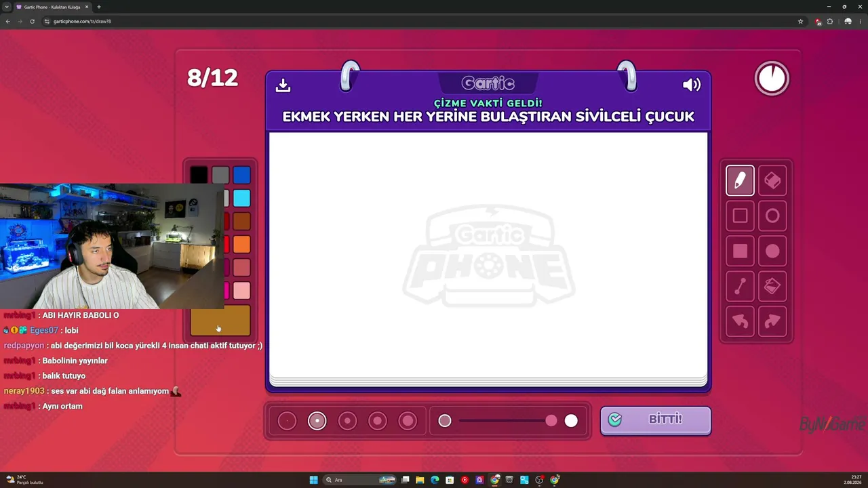
Task: Open the taskbar clock showing 23:27
Action: pyautogui.click(x=852, y=480)
